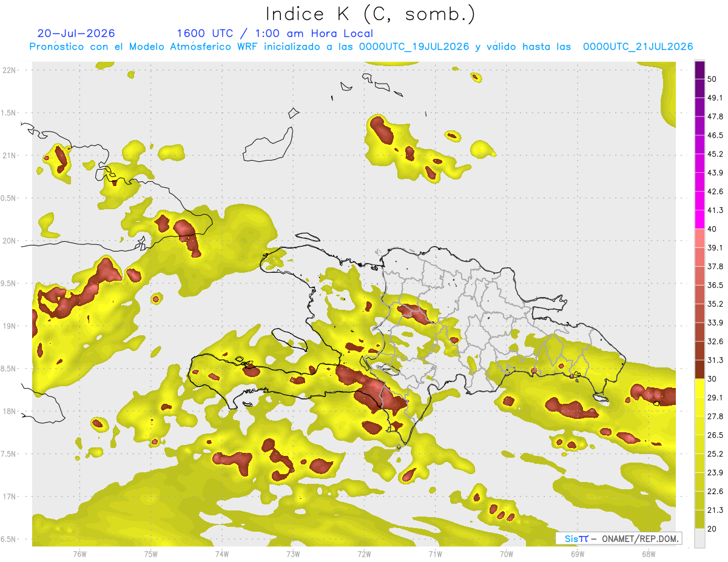Viewport: 728px width, 562px height.
Task: Click the dark purple legend swatch above 50
Action: pyautogui.click(x=699, y=70)
